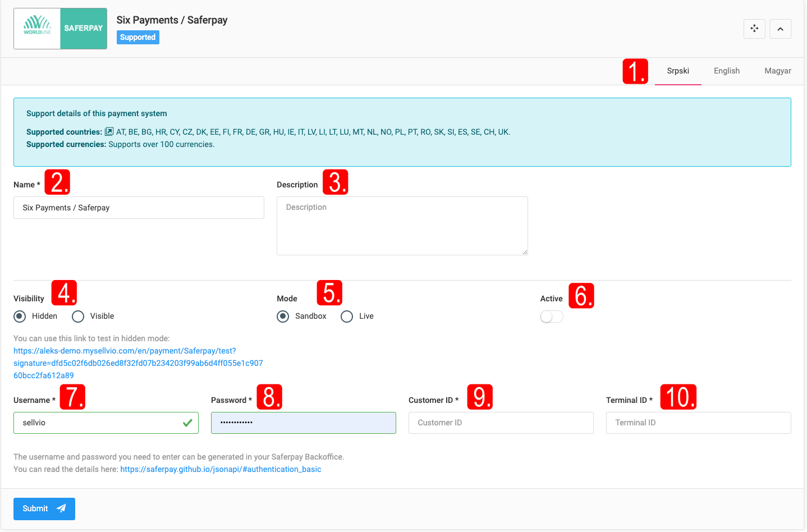Focus the Terminal ID field
The image size is (807, 532).
(x=698, y=423)
